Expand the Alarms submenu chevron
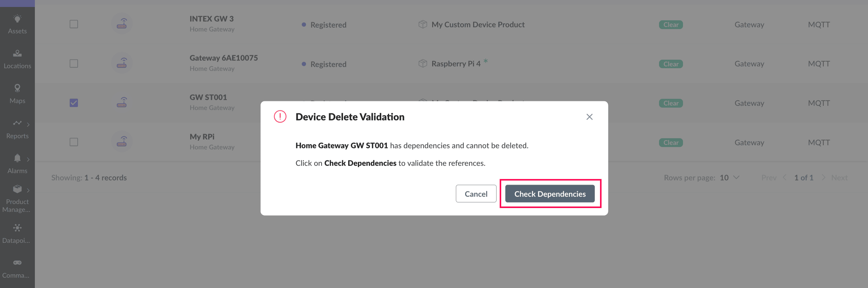 click(x=28, y=159)
